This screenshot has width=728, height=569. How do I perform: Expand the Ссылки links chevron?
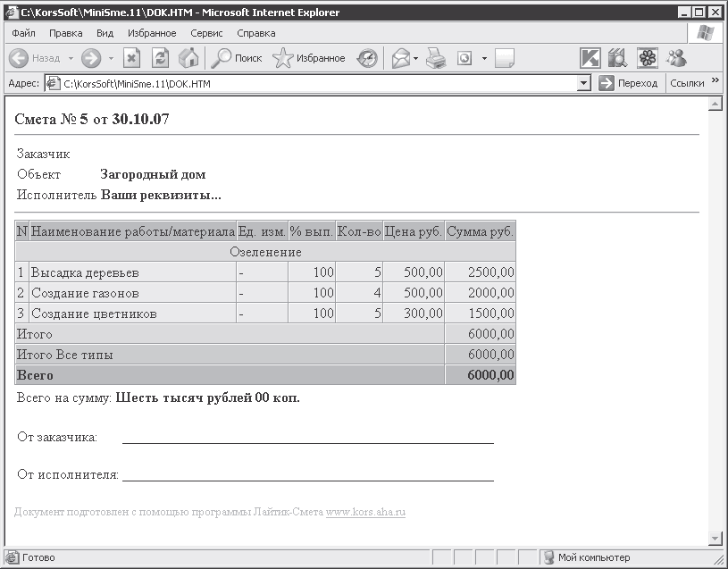pyautogui.click(x=715, y=82)
